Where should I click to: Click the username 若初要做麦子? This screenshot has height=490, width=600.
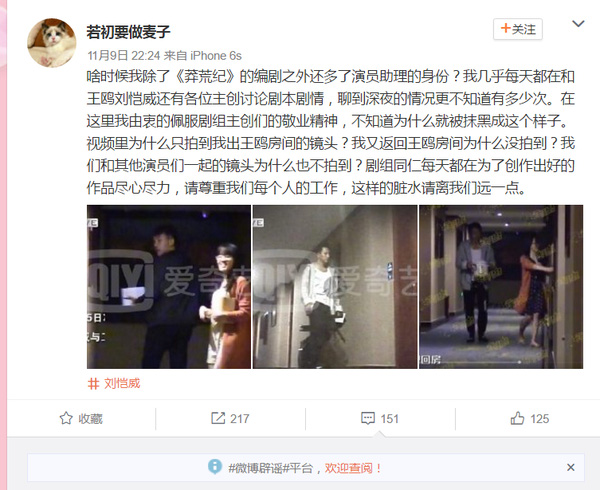click(128, 32)
